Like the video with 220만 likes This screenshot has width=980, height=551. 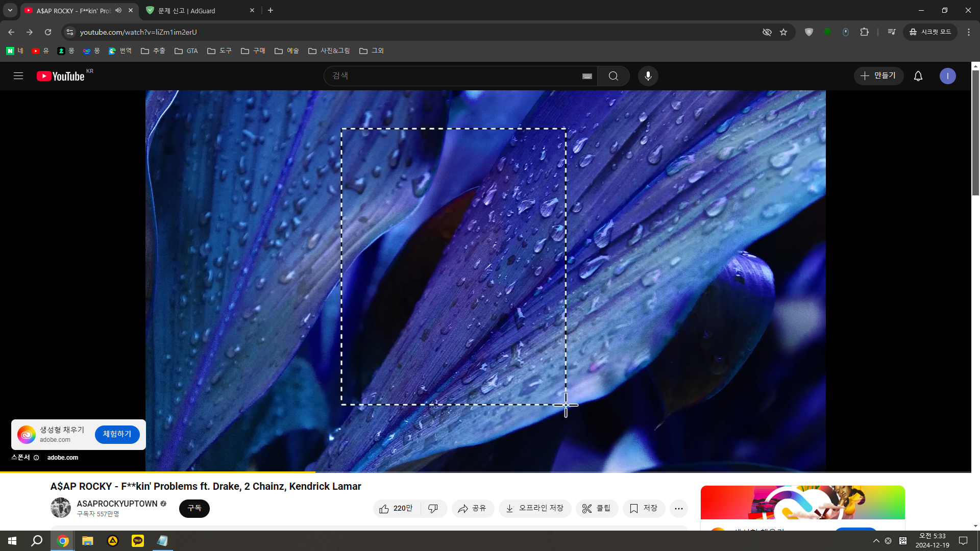tap(396, 509)
